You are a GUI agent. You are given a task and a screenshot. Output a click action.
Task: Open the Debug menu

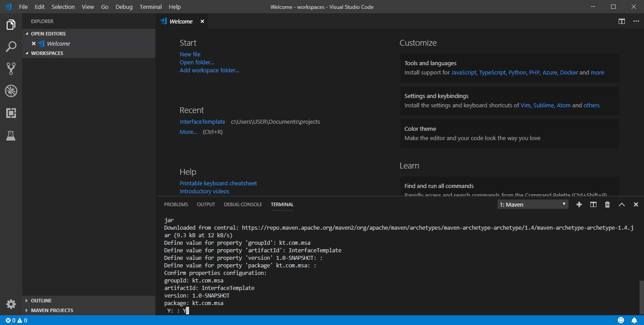click(124, 7)
